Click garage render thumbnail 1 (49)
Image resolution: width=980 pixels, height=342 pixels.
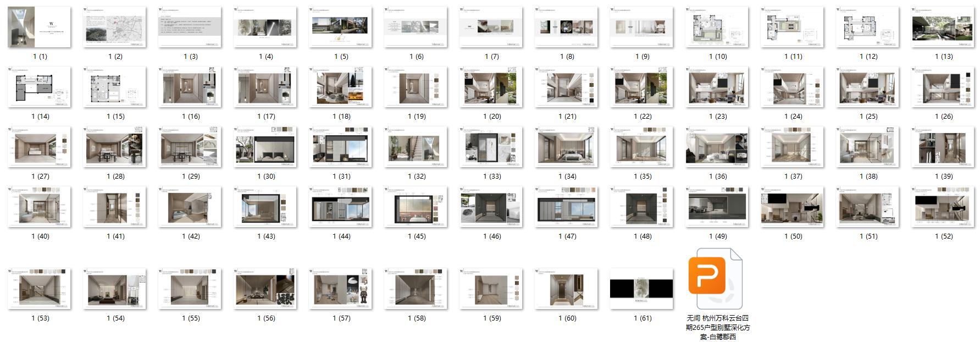[x=717, y=207]
